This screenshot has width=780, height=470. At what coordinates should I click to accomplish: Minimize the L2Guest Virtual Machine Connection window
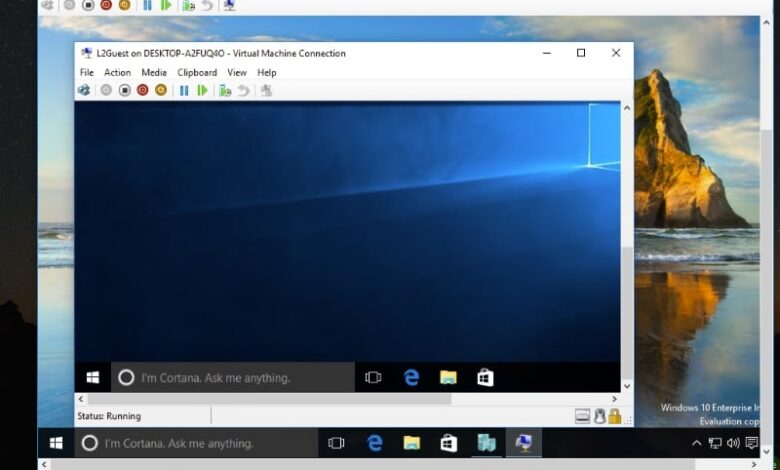pyautogui.click(x=547, y=53)
